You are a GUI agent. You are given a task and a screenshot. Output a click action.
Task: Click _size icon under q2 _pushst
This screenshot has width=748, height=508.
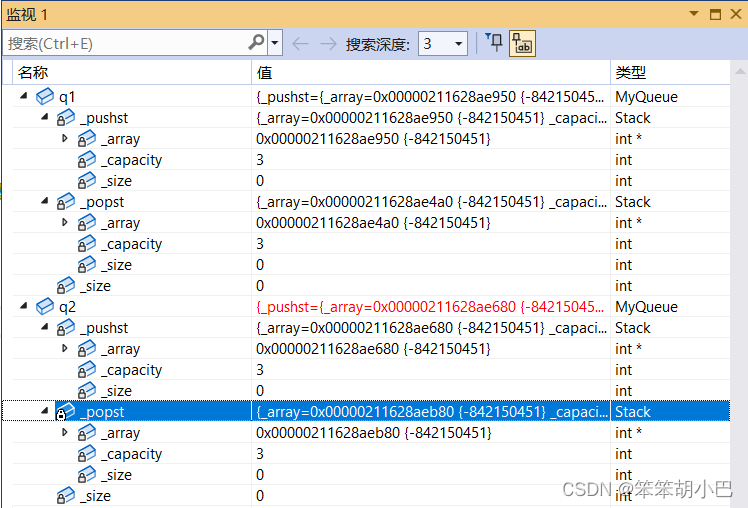tap(87, 390)
